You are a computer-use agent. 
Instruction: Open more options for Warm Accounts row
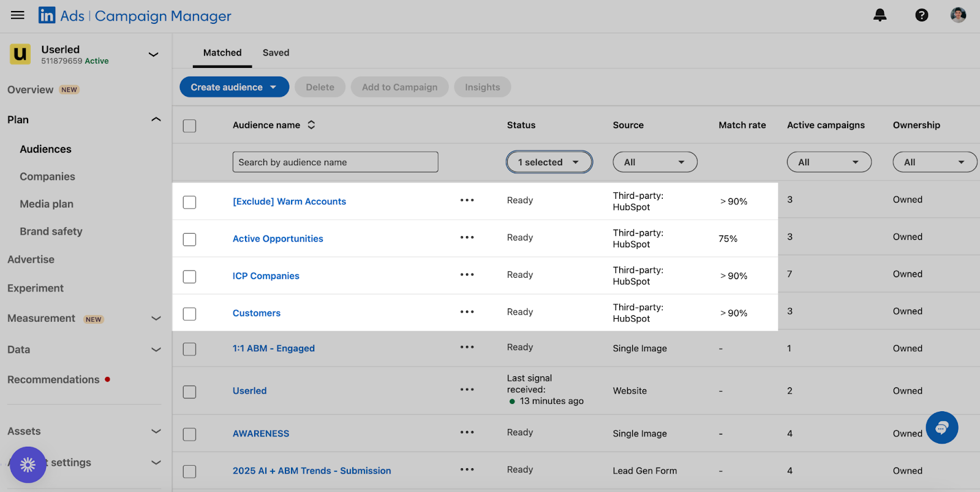pyautogui.click(x=467, y=200)
